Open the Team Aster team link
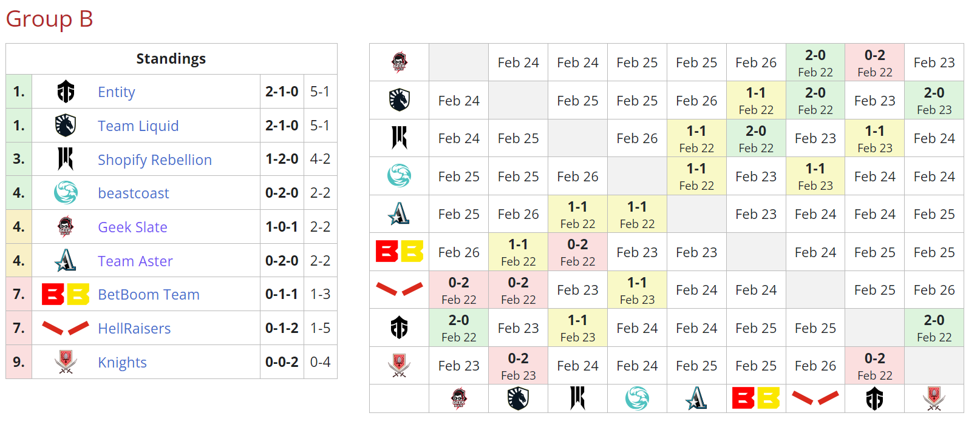The width and height of the screenshot is (980, 430). (x=135, y=261)
